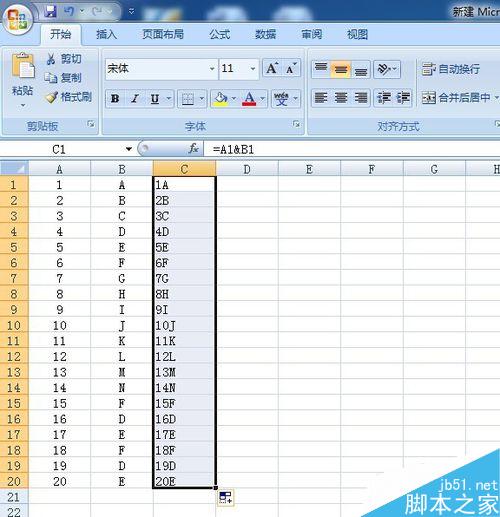Select column D header
Image resolution: width=500 pixels, height=517 pixels.
[247, 169]
